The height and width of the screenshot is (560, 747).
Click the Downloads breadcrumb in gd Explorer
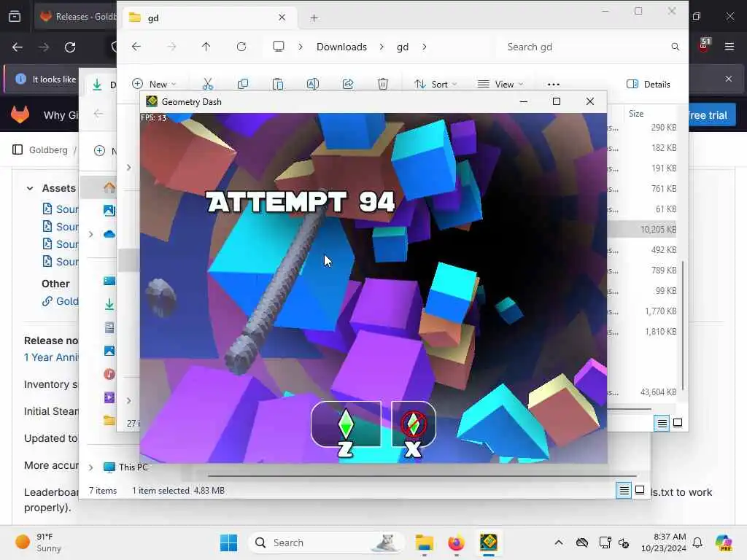341,47
